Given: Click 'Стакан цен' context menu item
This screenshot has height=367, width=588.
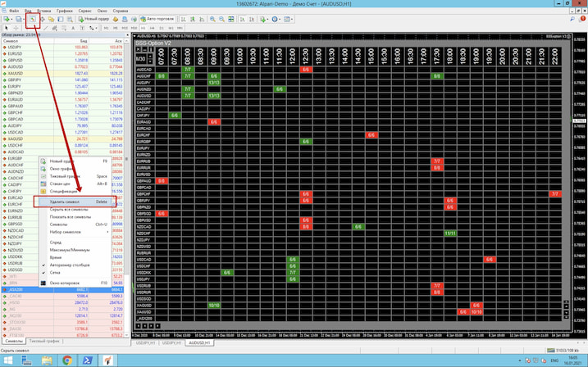Looking at the screenshot, I should pos(62,183).
